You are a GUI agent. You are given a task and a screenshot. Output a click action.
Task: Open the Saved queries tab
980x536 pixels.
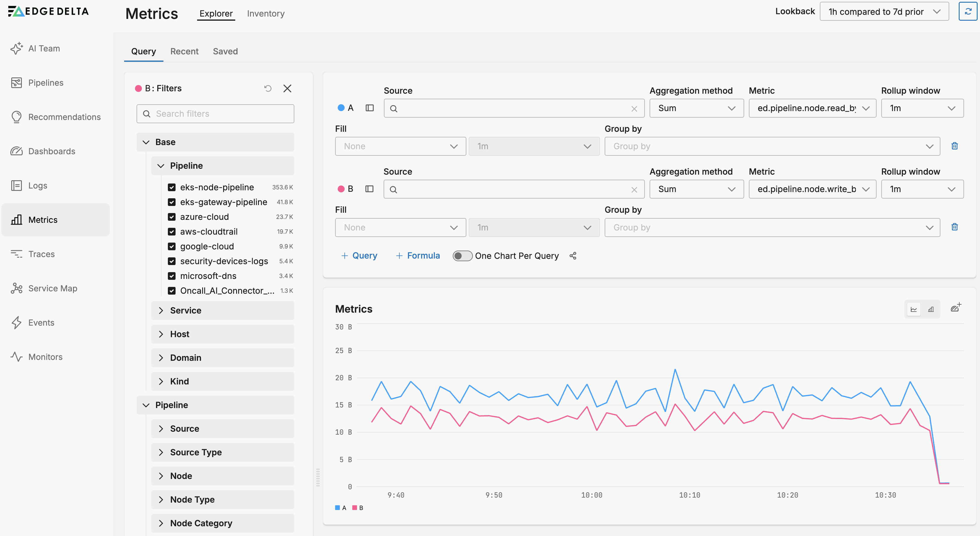pos(225,51)
